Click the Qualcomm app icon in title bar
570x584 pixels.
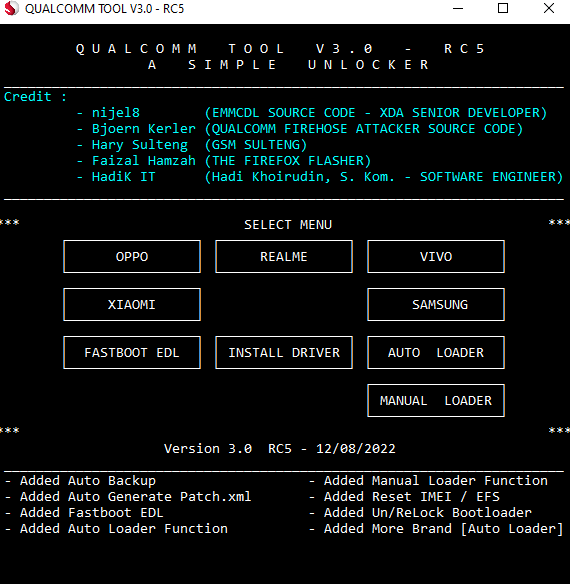[x=11, y=9]
